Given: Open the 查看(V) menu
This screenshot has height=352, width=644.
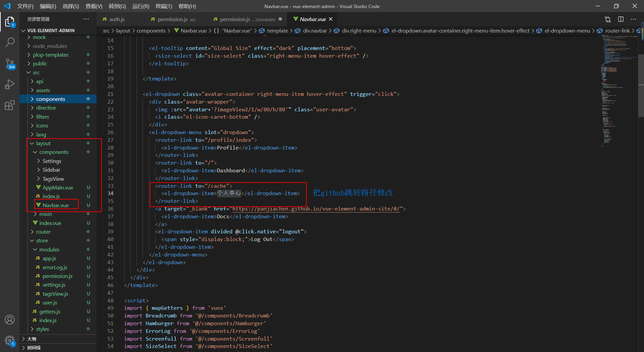Looking at the screenshot, I should click(94, 6).
